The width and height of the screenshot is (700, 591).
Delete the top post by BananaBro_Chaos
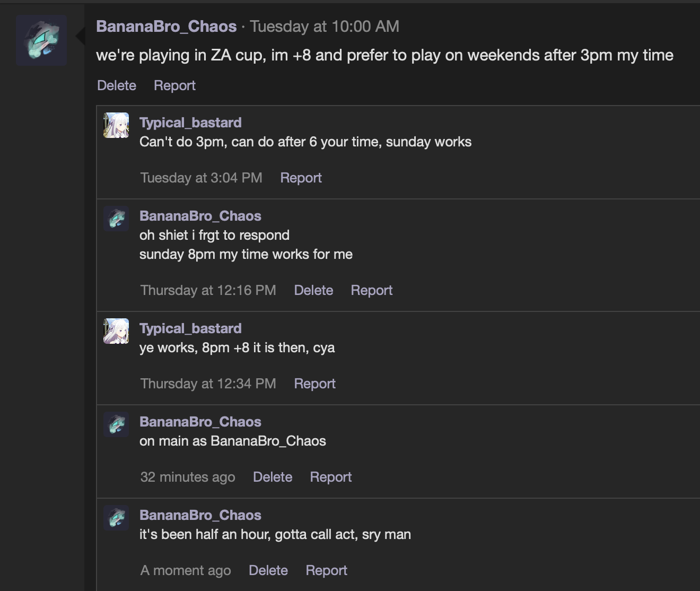(x=116, y=85)
